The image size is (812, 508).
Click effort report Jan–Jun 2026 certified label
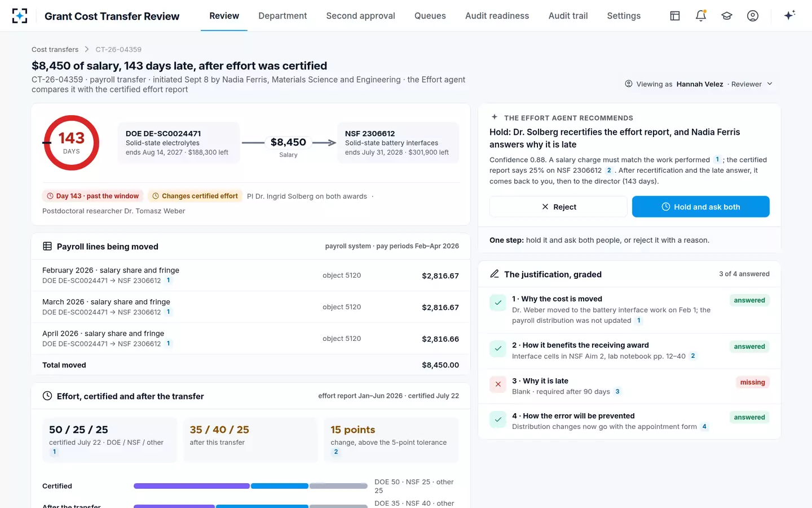coord(389,396)
